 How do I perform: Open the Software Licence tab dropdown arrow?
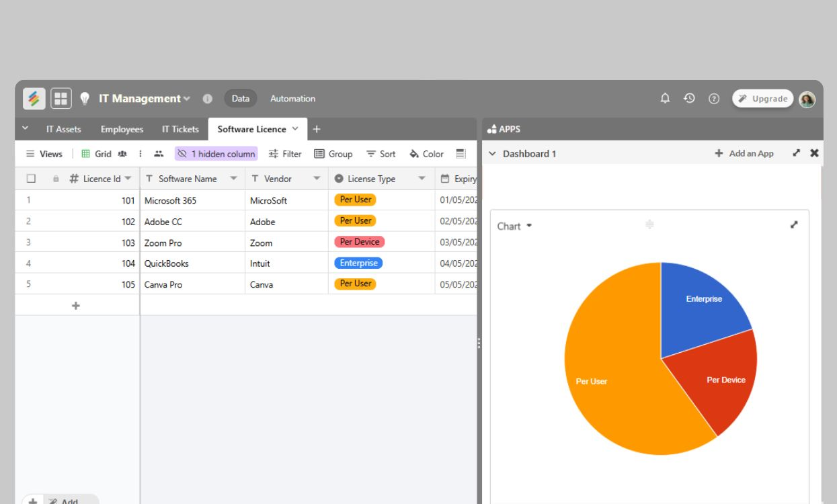[x=295, y=128]
